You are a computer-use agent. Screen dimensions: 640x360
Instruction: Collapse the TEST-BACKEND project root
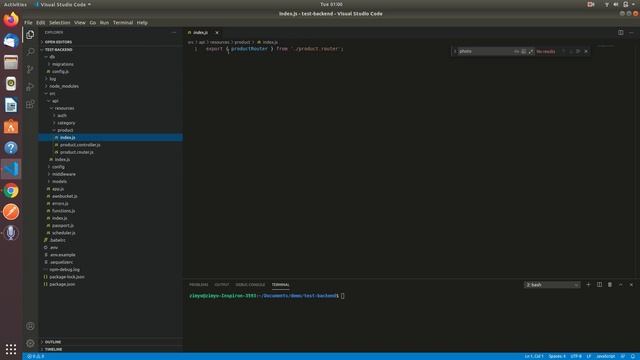(58, 49)
